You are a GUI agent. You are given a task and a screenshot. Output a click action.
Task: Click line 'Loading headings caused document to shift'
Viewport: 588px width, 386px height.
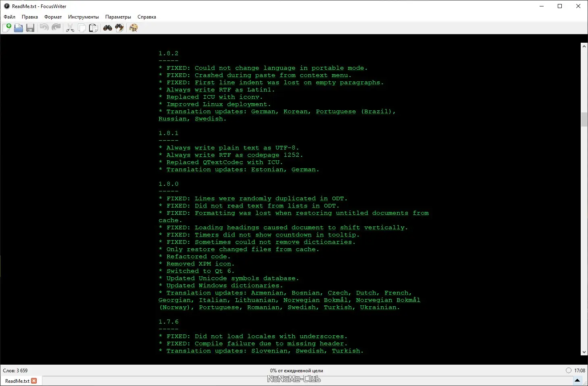coord(284,228)
